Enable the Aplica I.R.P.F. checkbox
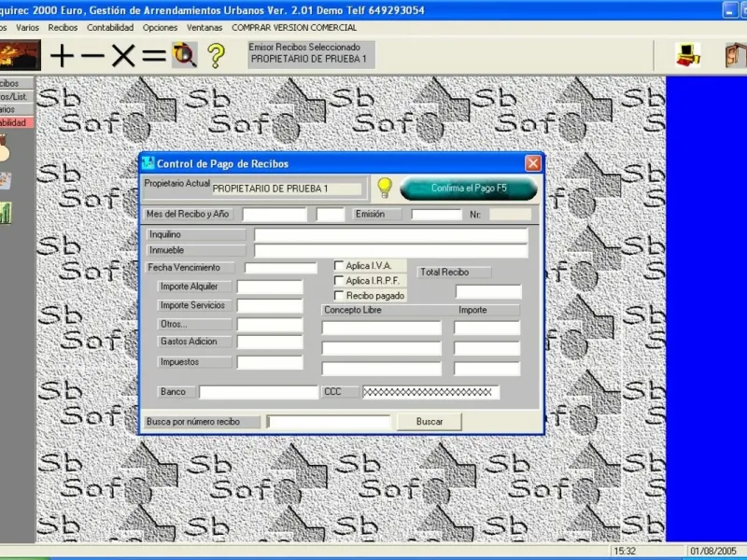 339,281
